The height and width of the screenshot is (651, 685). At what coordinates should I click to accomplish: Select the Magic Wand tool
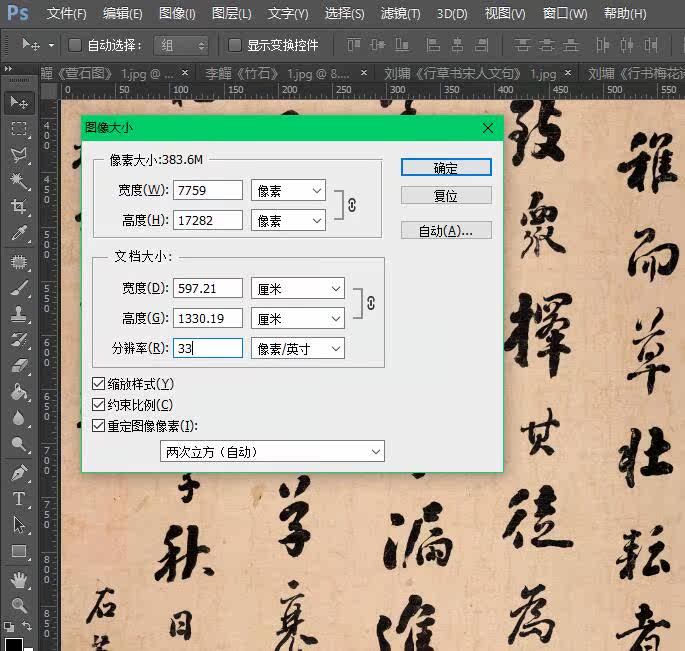click(x=18, y=181)
